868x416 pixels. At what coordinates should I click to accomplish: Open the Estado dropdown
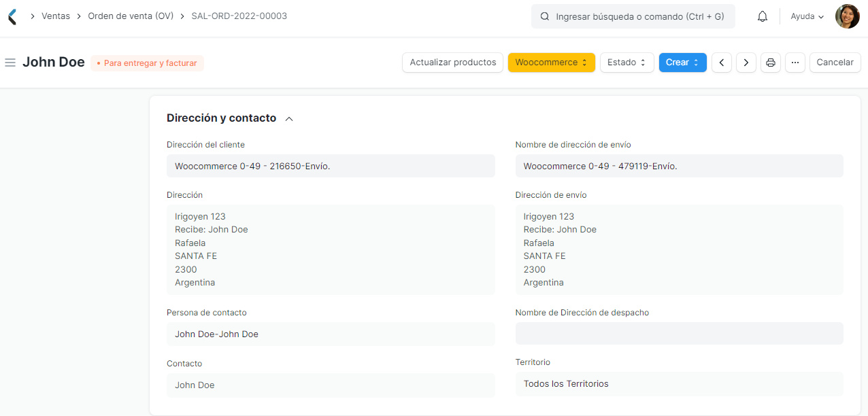tap(626, 62)
